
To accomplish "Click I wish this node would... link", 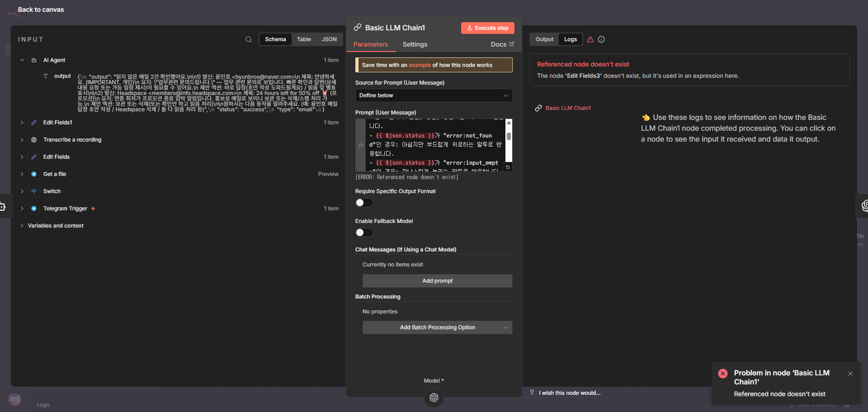I will click(570, 393).
